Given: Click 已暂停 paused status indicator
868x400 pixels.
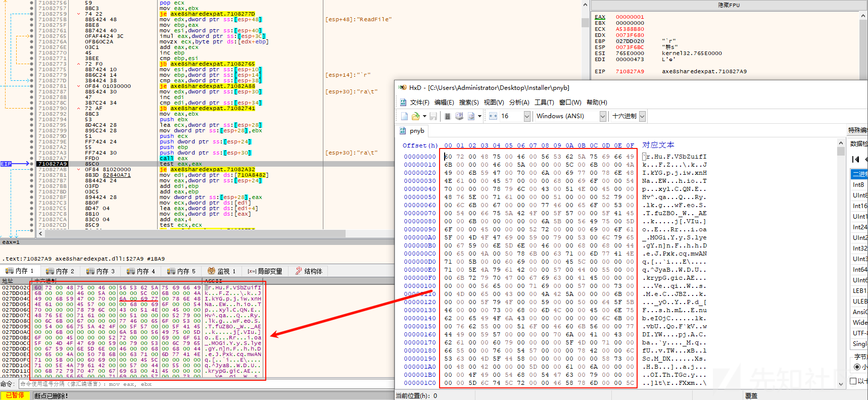Looking at the screenshot, I should click(x=15, y=395).
